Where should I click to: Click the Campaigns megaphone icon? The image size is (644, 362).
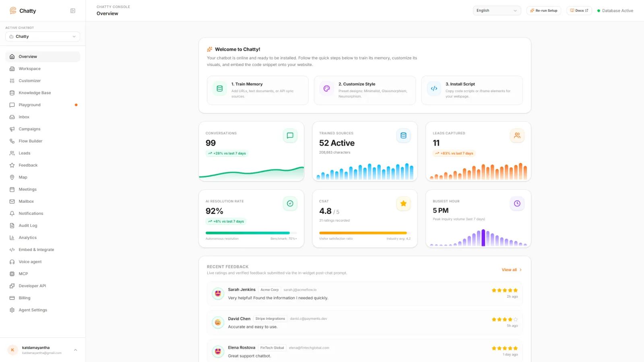[x=12, y=129]
